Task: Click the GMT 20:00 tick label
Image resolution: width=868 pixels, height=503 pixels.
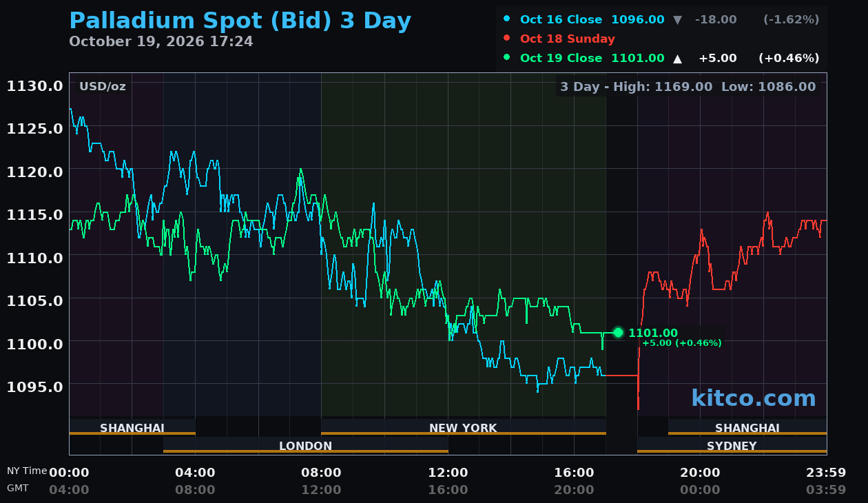Action: coord(574,490)
